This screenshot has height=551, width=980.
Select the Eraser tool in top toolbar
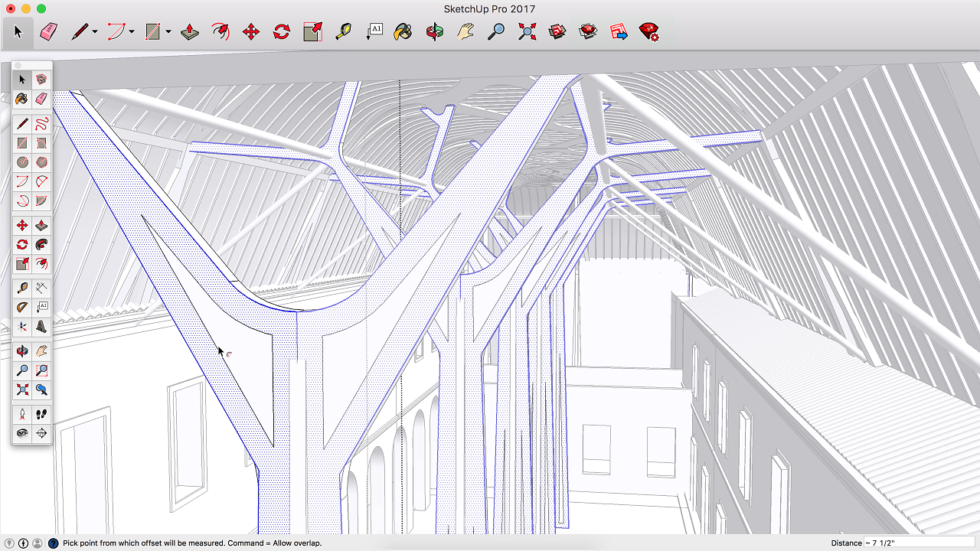[48, 31]
